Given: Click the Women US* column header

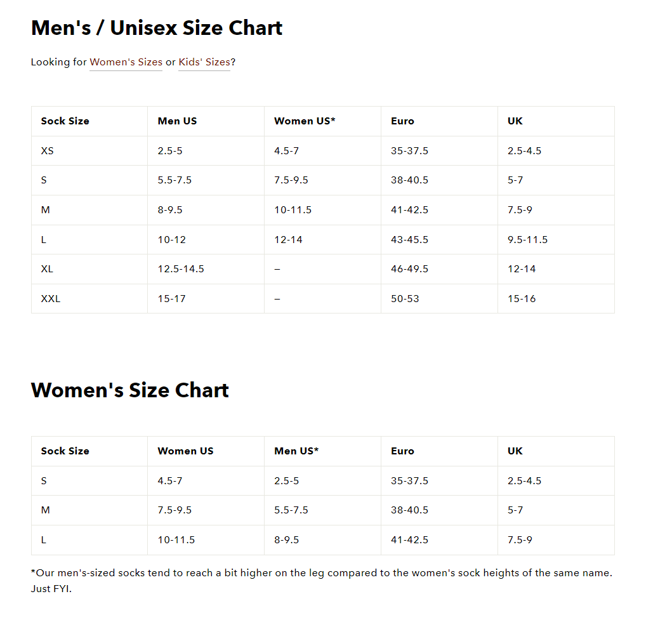Looking at the screenshot, I should click(305, 121).
